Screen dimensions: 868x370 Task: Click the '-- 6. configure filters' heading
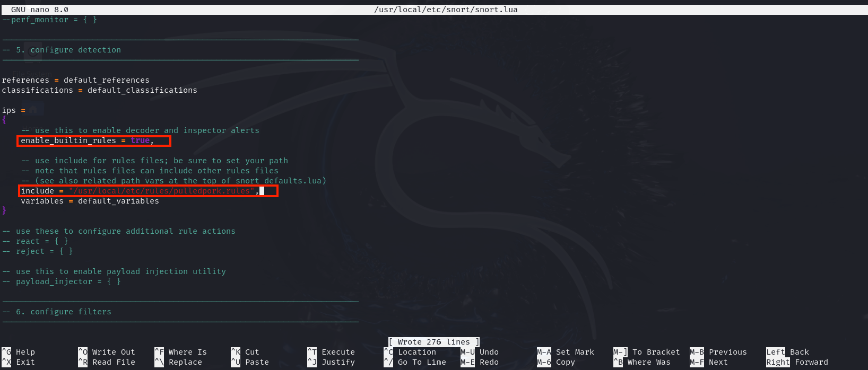click(57, 312)
